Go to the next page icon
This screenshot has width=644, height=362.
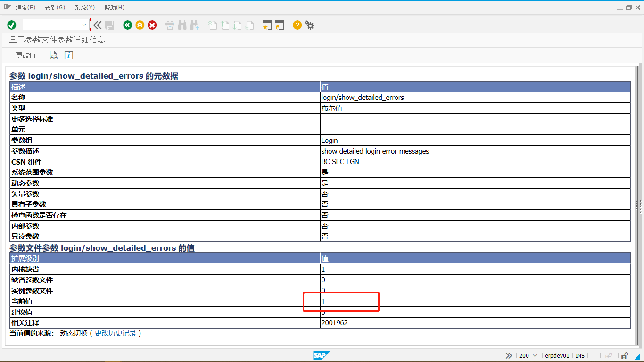[237, 25]
